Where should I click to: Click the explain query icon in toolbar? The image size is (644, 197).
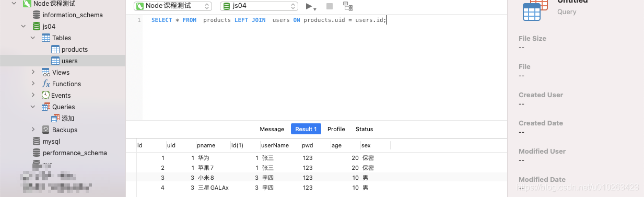tap(348, 6)
